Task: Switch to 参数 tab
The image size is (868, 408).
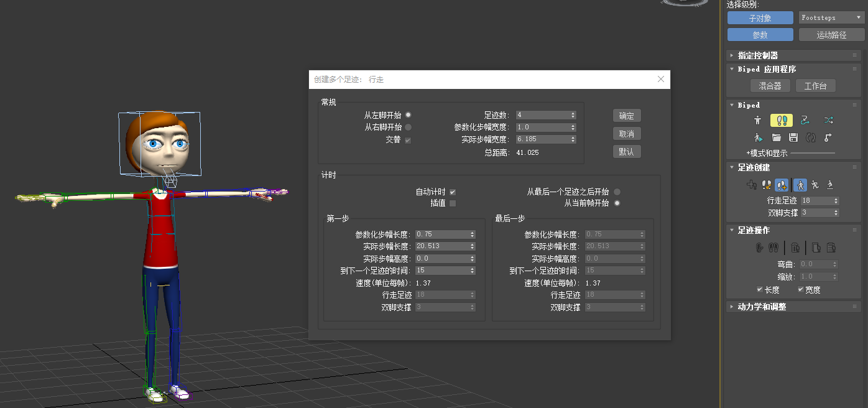Action: coord(760,35)
